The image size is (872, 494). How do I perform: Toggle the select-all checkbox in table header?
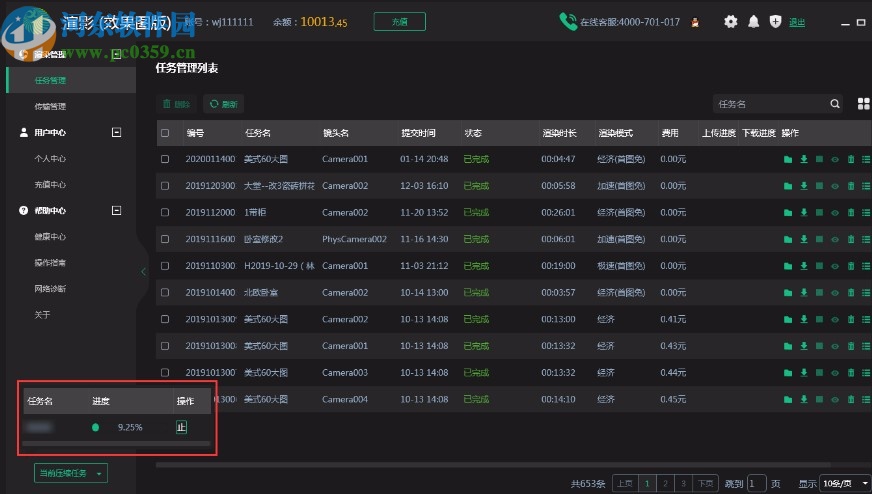click(165, 133)
